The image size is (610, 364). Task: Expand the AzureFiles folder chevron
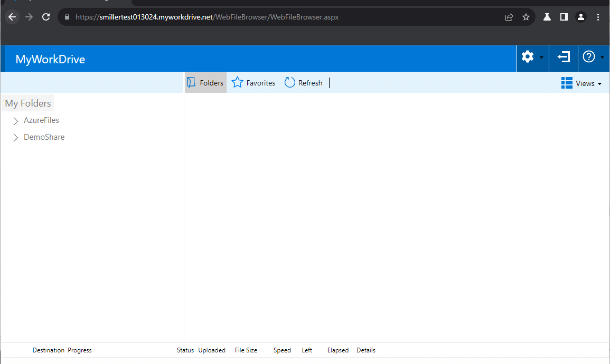[x=15, y=121]
